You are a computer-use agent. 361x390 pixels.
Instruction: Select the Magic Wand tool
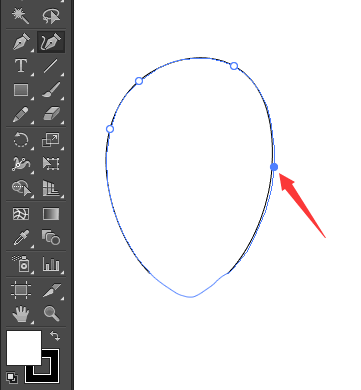click(x=21, y=16)
